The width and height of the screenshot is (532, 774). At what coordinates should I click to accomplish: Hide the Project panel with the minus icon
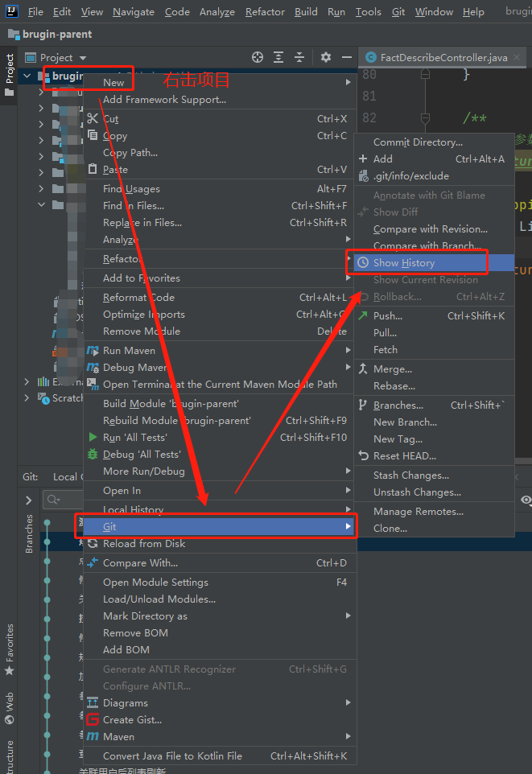click(347, 57)
